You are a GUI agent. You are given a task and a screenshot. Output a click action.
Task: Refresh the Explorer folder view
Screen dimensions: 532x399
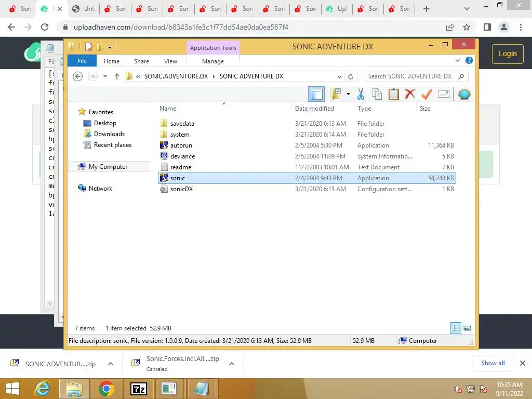point(351,76)
